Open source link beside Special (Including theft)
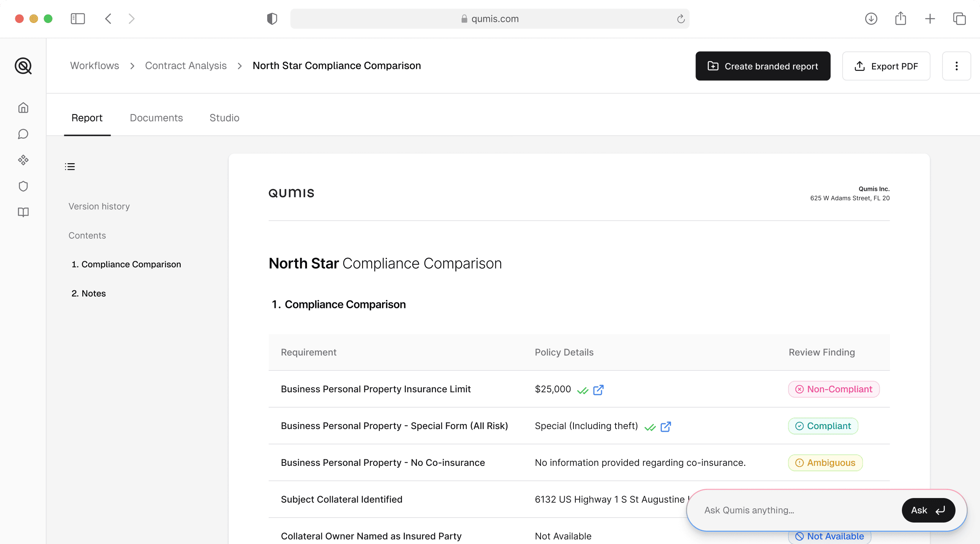This screenshot has width=980, height=544. (665, 426)
